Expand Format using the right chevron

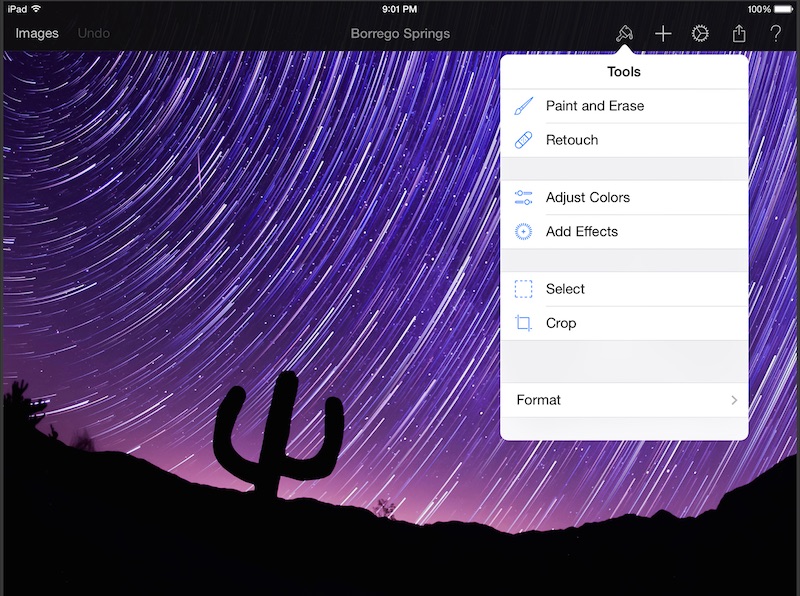click(733, 400)
